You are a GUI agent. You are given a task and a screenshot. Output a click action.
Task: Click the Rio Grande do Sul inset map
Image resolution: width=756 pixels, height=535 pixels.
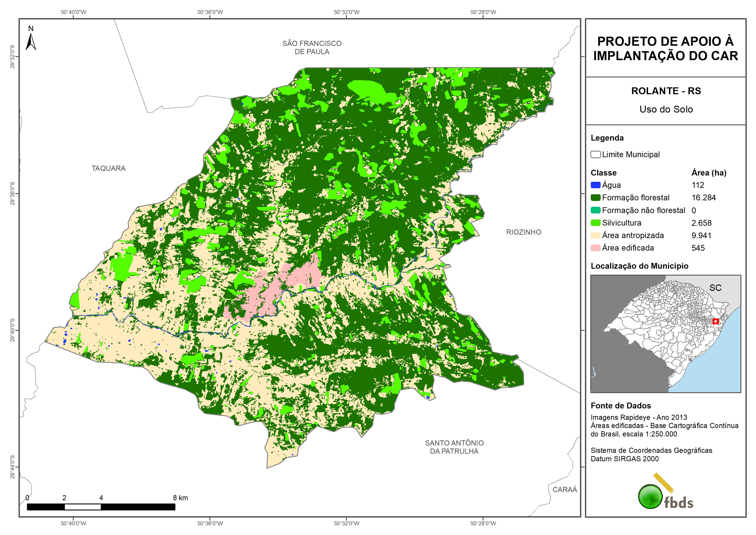pos(666,334)
